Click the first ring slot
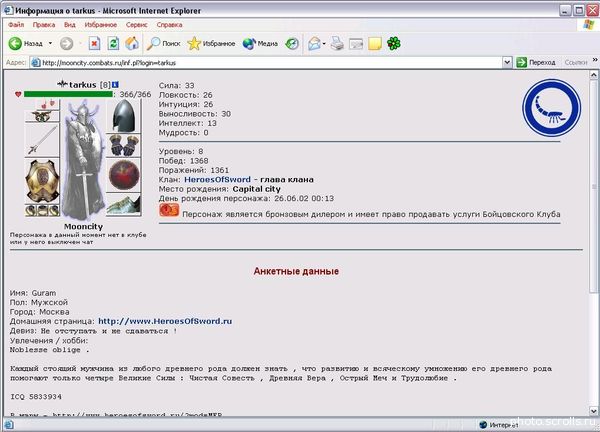 click(x=30, y=210)
